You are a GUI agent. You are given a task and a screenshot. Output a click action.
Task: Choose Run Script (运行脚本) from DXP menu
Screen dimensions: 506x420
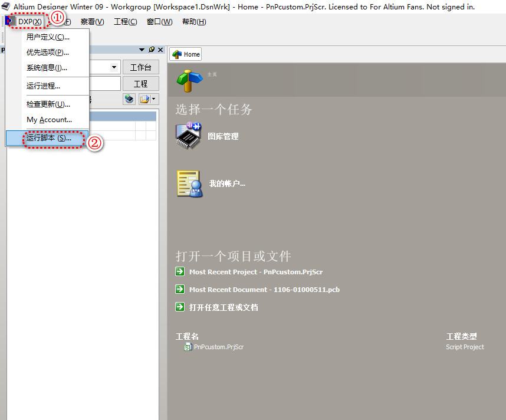point(48,138)
